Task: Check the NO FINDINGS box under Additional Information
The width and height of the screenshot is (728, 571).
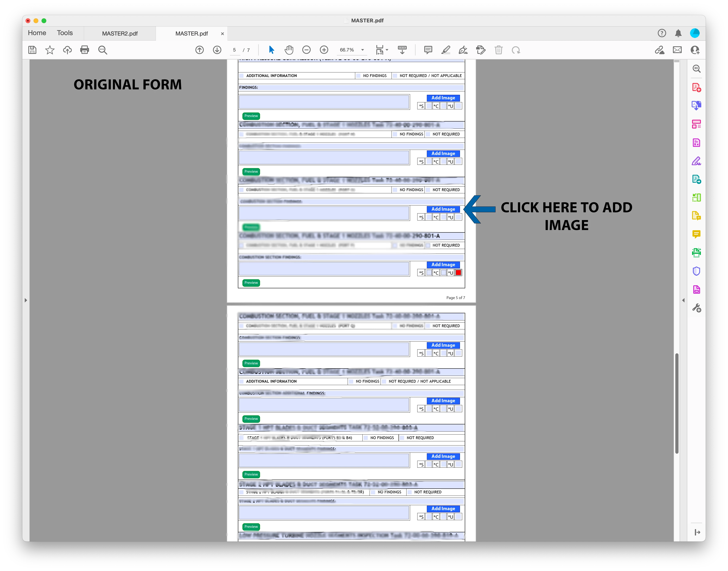Action: tap(359, 76)
